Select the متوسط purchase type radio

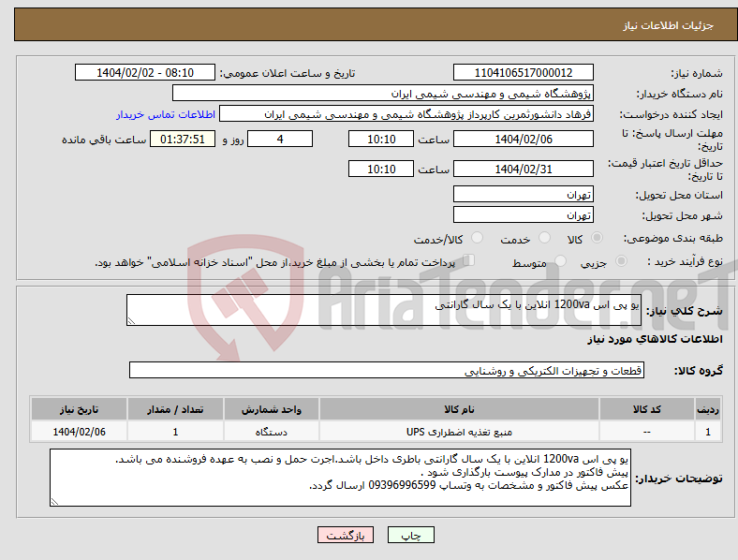(561, 260)
